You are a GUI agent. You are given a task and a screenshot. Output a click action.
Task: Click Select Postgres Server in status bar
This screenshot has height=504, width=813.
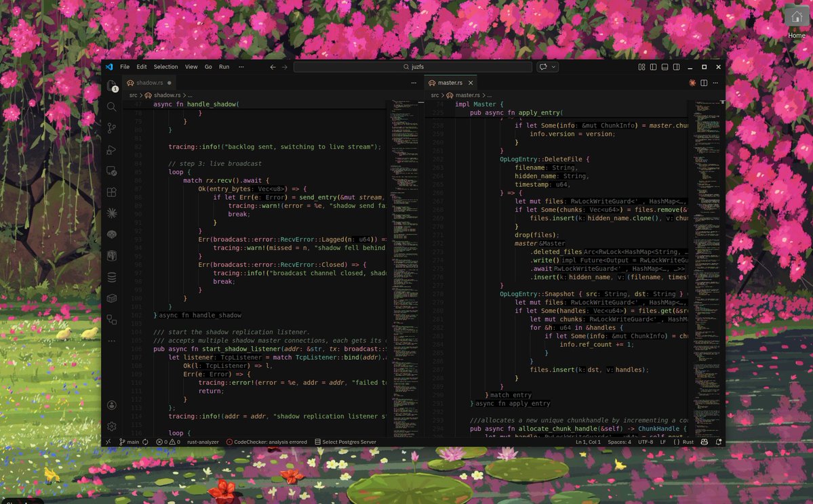345,442
